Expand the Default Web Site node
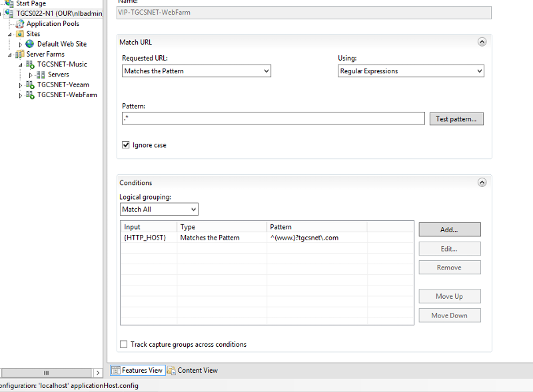533x392 pixels. pos(21,45)
